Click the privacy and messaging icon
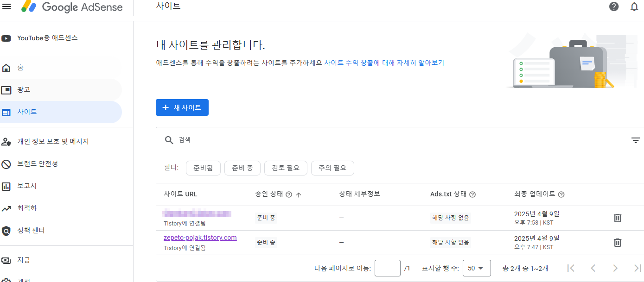The image size is (644, 282). (x=6, y=142)
